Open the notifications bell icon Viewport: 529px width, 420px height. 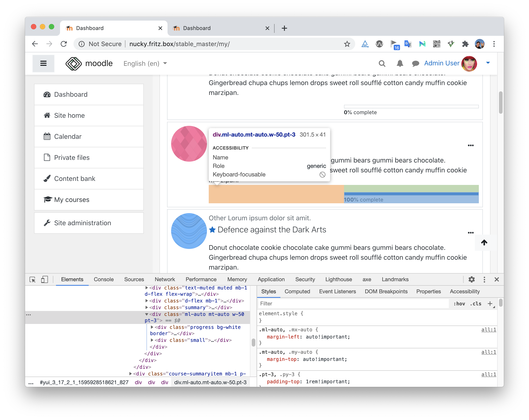400,64
